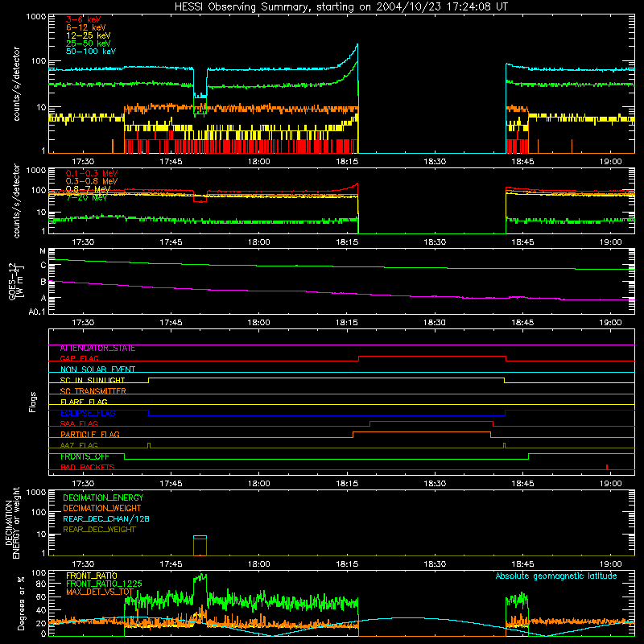This screenshot has width=644, height=644.
Task: Select the red 3-6 keV legend label
Action: [x=84, y=19]
